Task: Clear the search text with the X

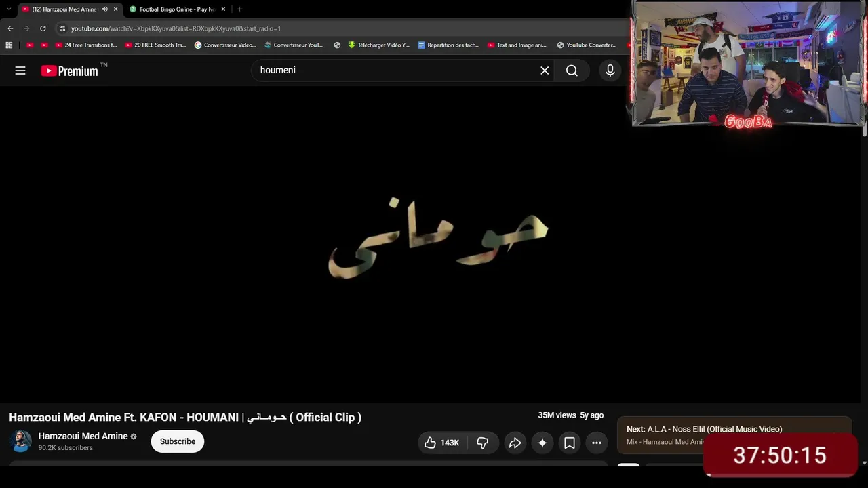Action: [x=545, y=70]
